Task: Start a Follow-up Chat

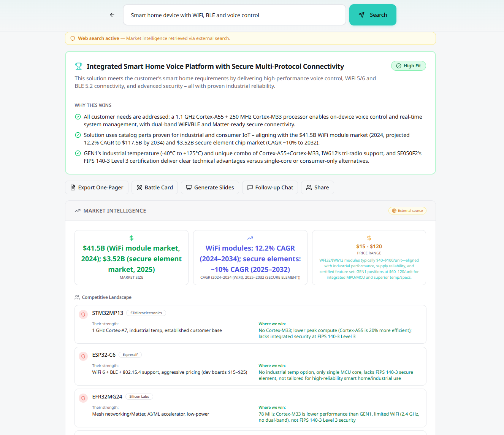Action: point(270,187)
